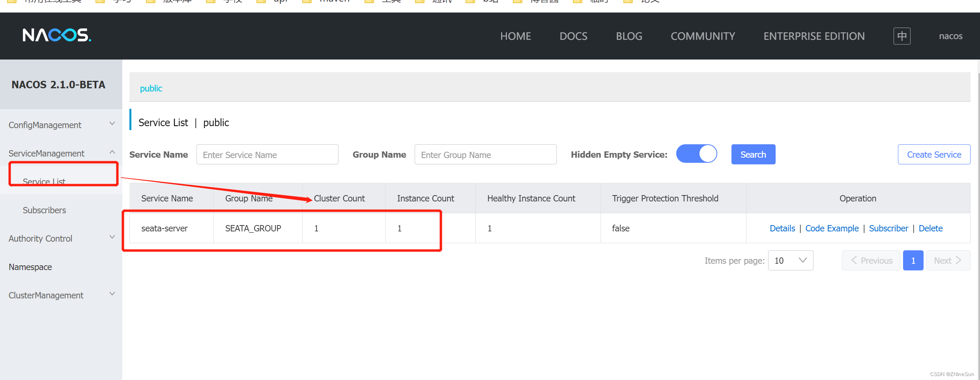
Task: Open Details for seata-server
Action: [x=782, y=228]
